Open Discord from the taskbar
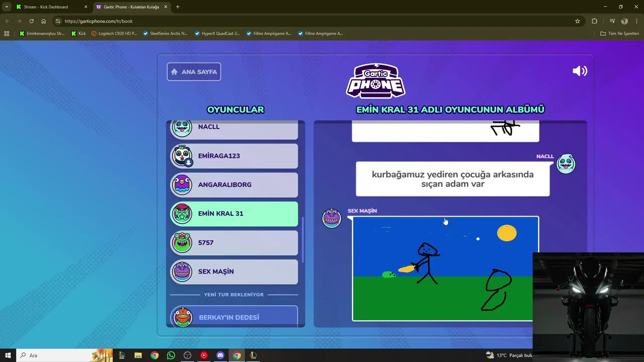644x362 pixels. [220, 355]
